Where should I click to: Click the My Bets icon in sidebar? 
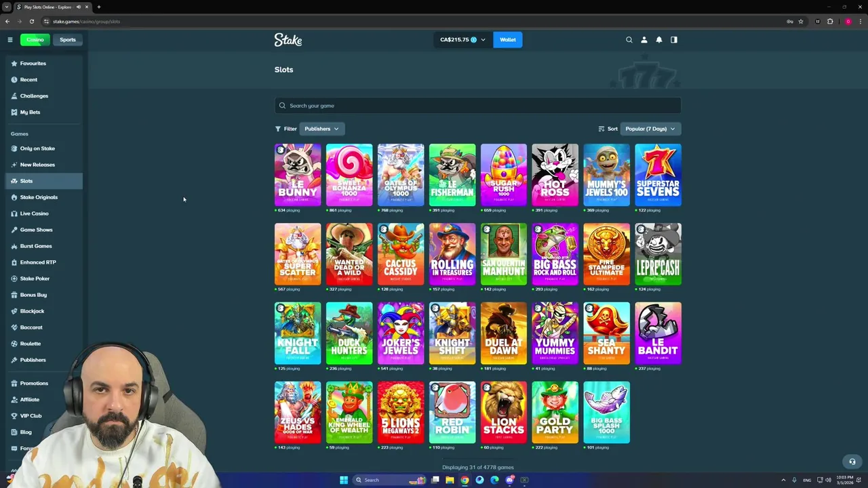point(14,113)
